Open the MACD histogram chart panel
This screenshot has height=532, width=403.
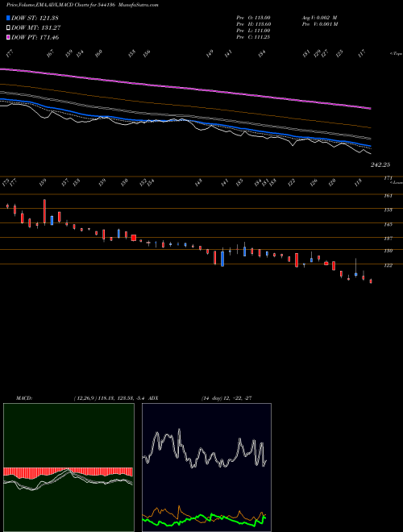click(x=69, y=468)
